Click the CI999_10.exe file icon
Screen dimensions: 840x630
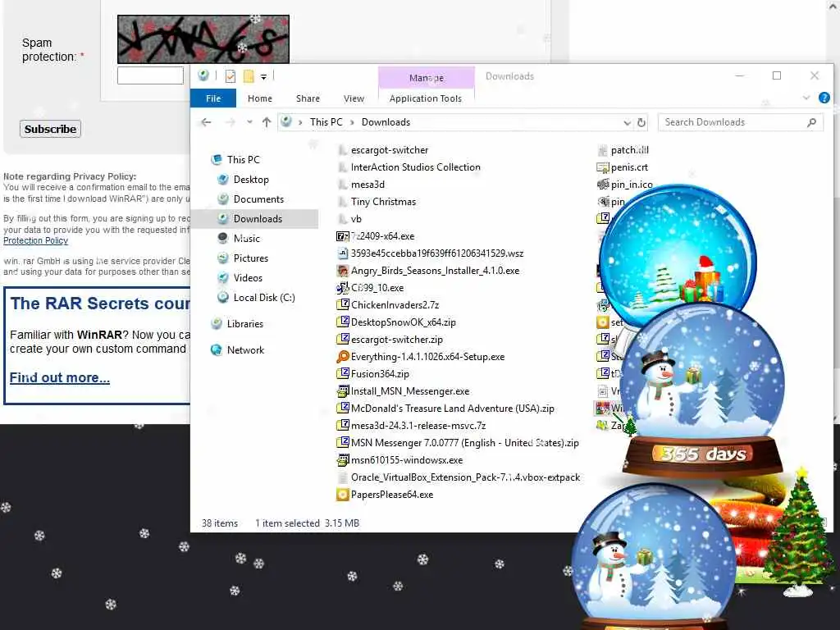point(342,288)
